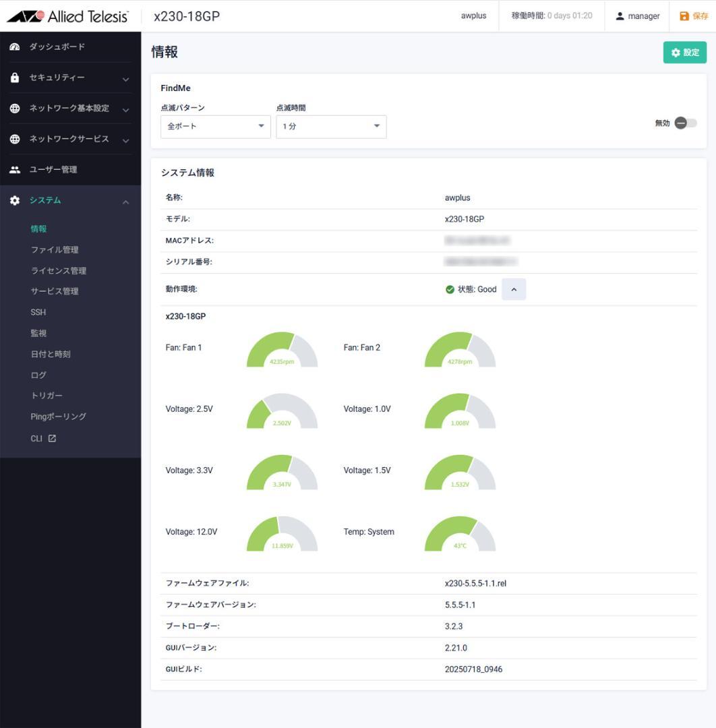Click the globe icon for ネットワーク基本設定
The image size is (716, 728).
(x=15, y=109)
